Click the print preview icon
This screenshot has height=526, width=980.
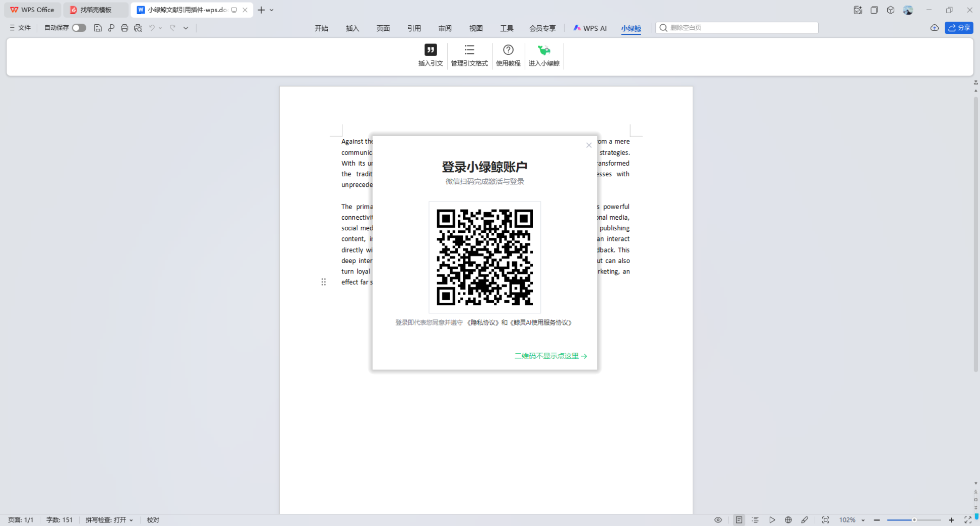(x=138, y=28)
